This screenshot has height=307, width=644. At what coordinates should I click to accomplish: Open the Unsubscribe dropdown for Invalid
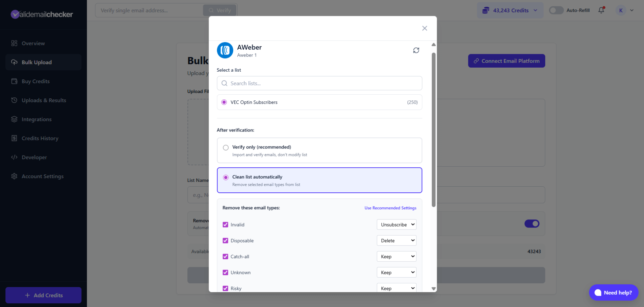396,224
